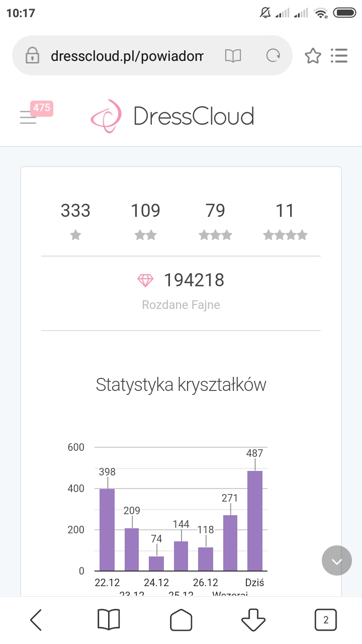Go back using the browser back arrow
362x644 pixels.
point(36,620)
